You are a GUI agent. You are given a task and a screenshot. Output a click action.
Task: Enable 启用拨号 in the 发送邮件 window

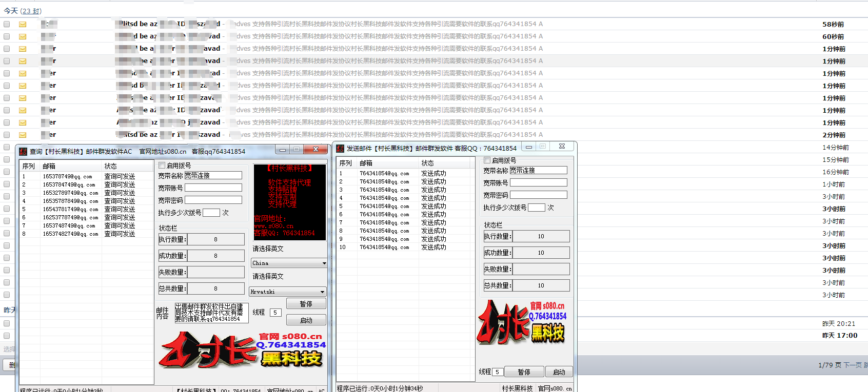pos(487,160)
